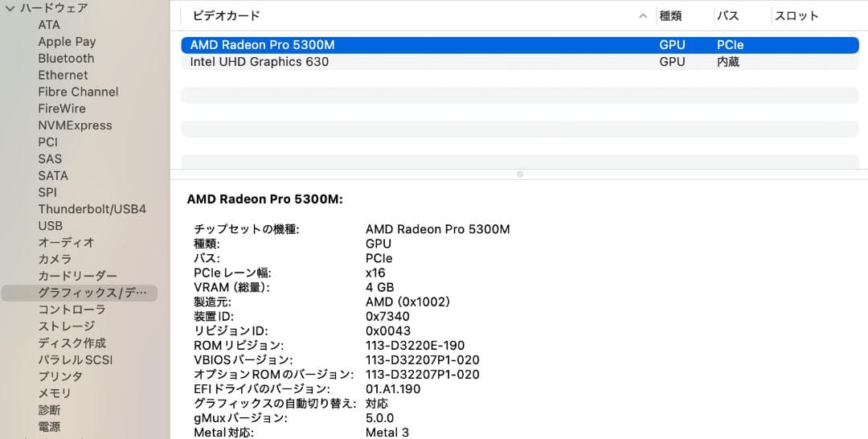Open the Bluetooth hardware entry
The width and height of the screenshot is (868, 439).
coord(66,58)
